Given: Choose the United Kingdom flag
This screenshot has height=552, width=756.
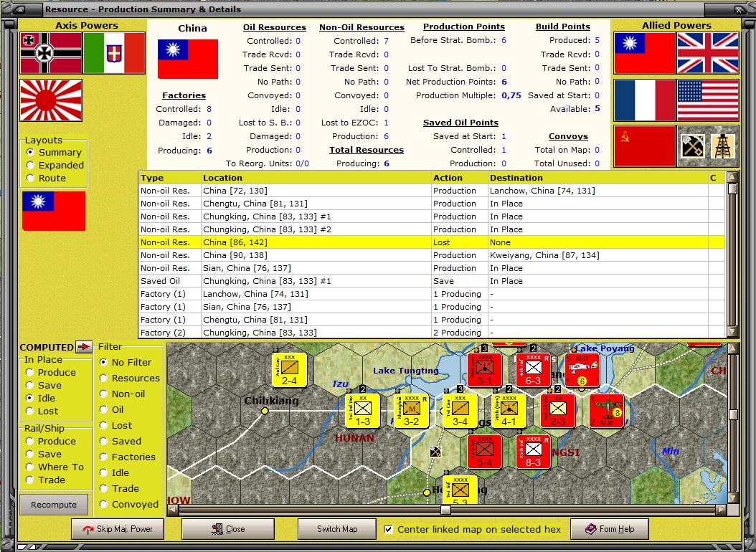Looking at the screenshot, I should pyautogui.click(x=708, y=53).
